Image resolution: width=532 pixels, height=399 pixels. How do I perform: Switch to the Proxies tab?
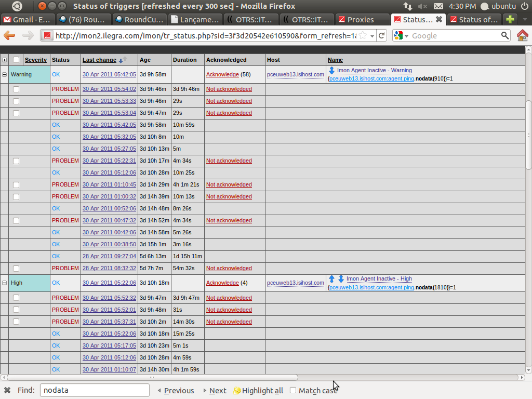click(360, 19)
